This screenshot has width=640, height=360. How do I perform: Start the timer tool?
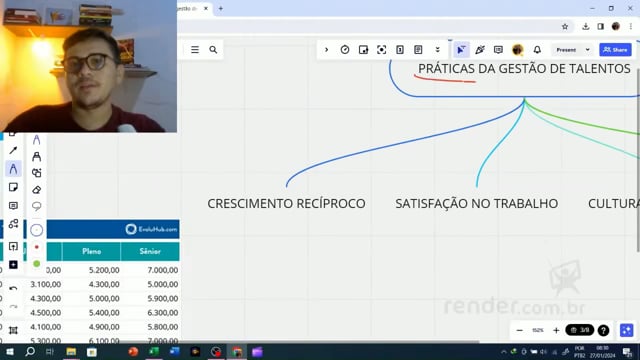coord(345,50)
